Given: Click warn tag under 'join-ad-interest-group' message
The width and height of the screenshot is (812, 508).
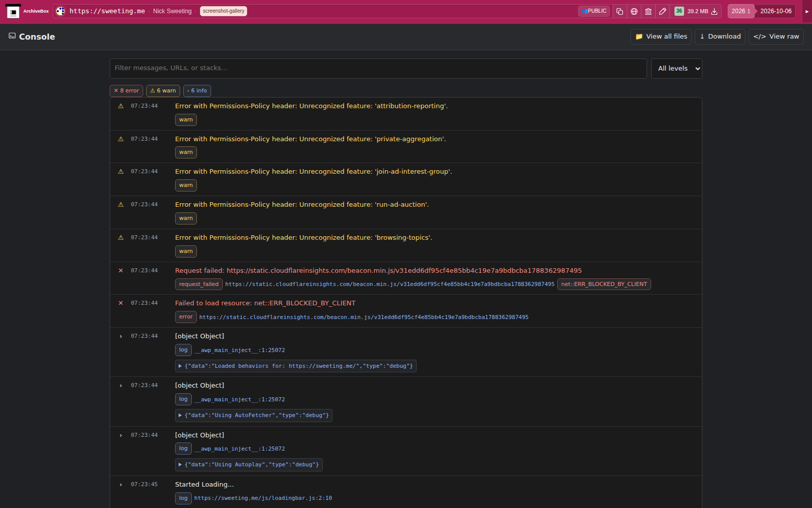Looking at the screenshot, I should [x=186, y=185].
